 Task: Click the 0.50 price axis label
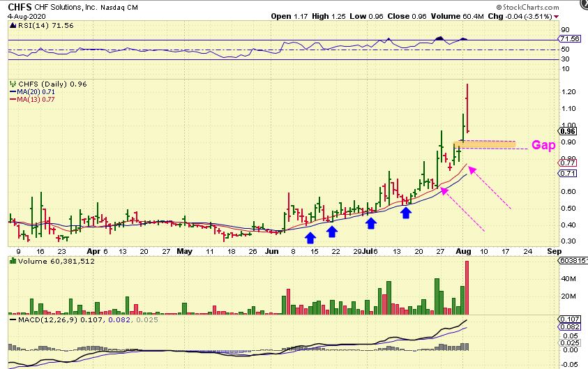[568, 208]
